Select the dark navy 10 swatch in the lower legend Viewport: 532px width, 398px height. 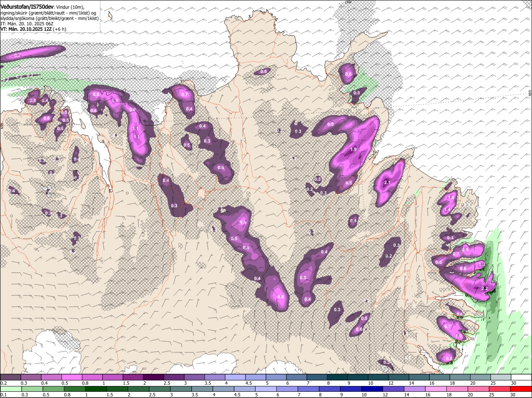(x=372, y=389)
